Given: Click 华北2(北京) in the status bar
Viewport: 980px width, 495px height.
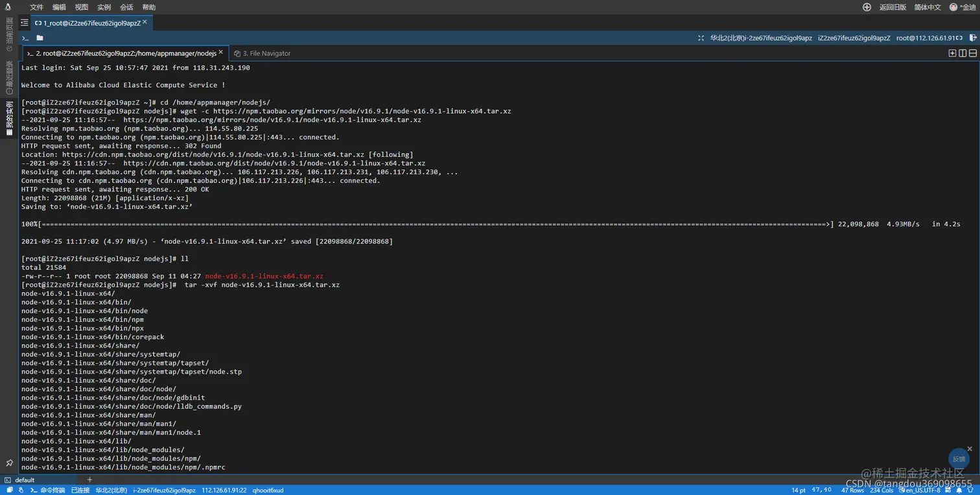Looking at the screenshot, I should pyautogui.click(x=111, y=490).
